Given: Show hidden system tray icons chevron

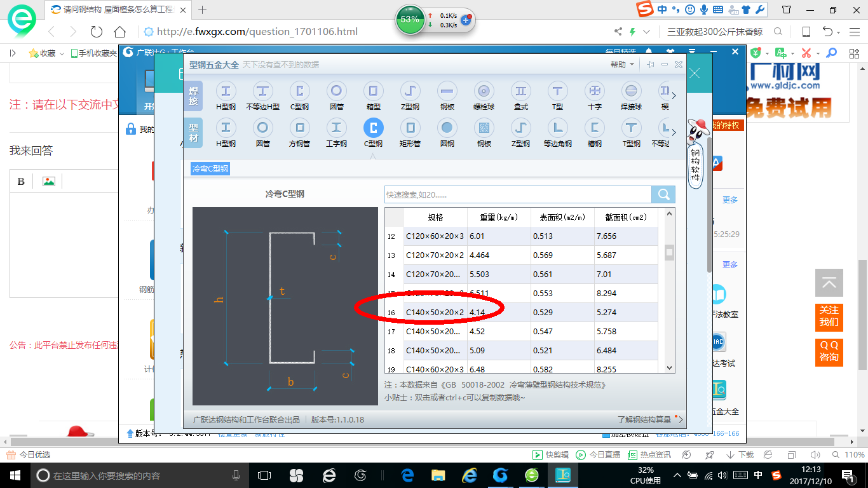Looking at the screenshot, I should pyautogui.click(x=677, y=475).
